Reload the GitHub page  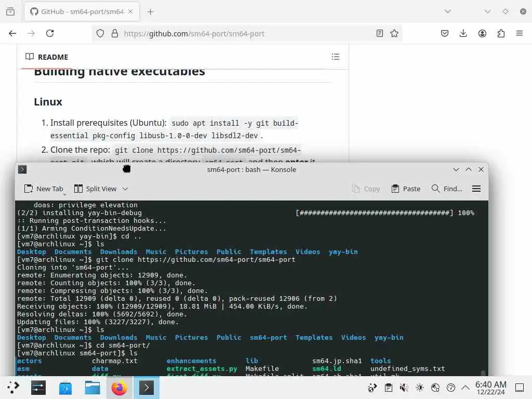point(50,33)
